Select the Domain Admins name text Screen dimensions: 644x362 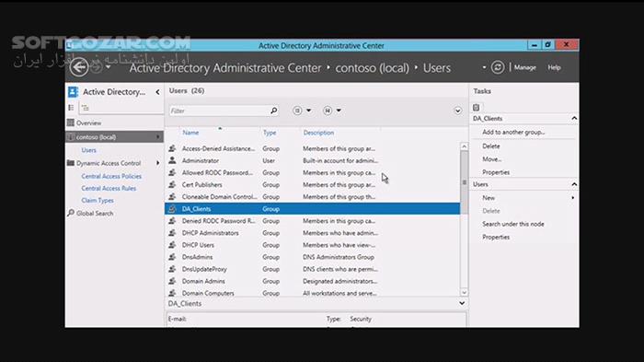[203, 281]
